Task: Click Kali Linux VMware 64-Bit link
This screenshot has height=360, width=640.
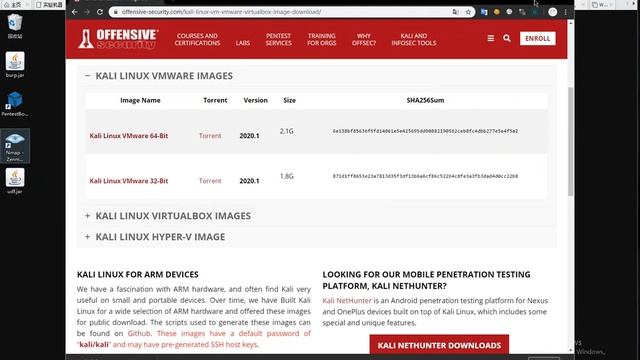Action: tap(129, 136)
